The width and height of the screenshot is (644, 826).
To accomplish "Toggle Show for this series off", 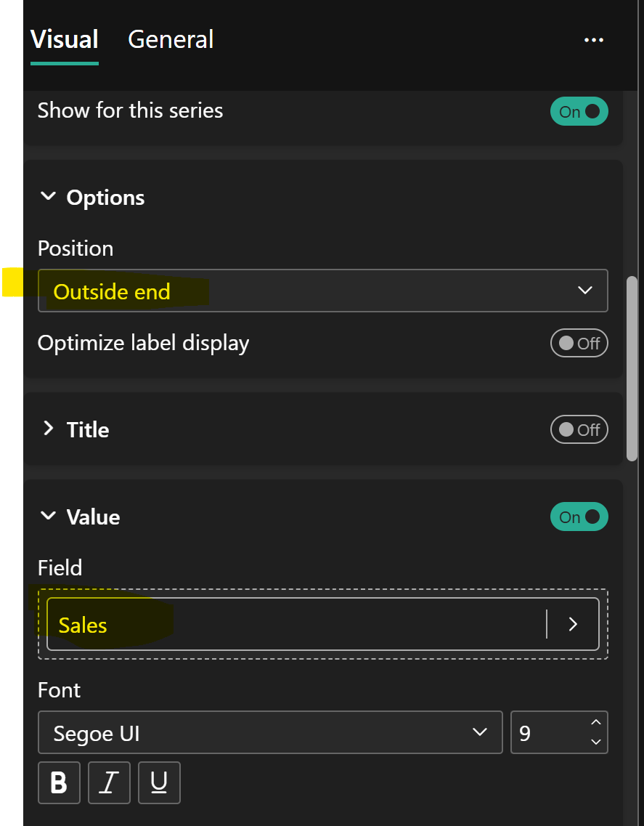I will pos(579,111).
